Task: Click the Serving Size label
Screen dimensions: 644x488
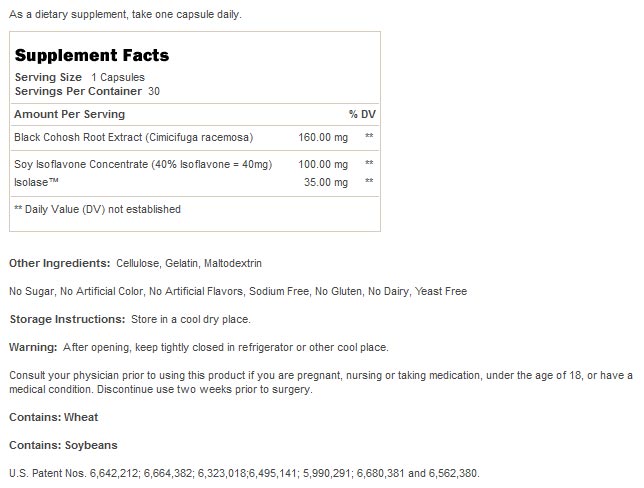Action: pos(48,77)
